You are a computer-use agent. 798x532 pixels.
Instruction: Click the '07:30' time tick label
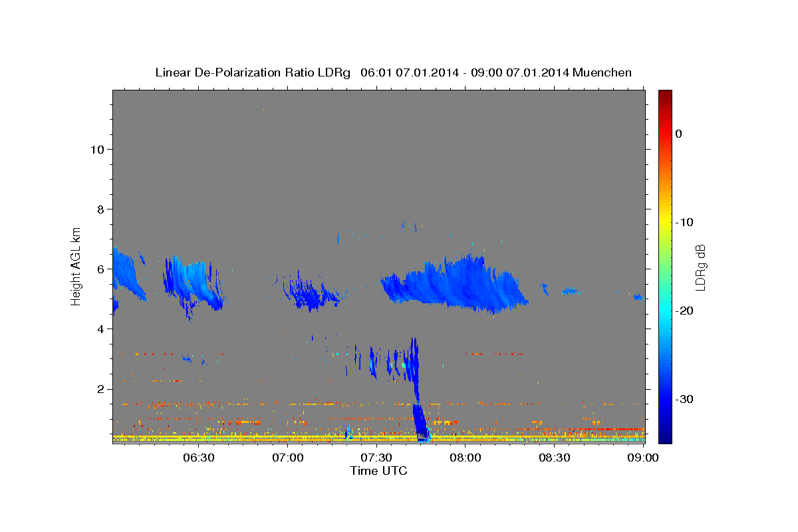376,458
